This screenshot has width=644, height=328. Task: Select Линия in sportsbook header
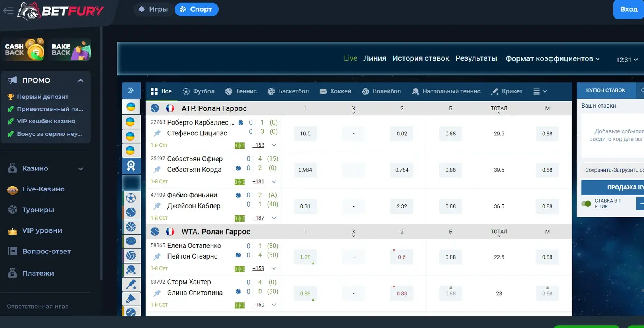click(375, 58)
